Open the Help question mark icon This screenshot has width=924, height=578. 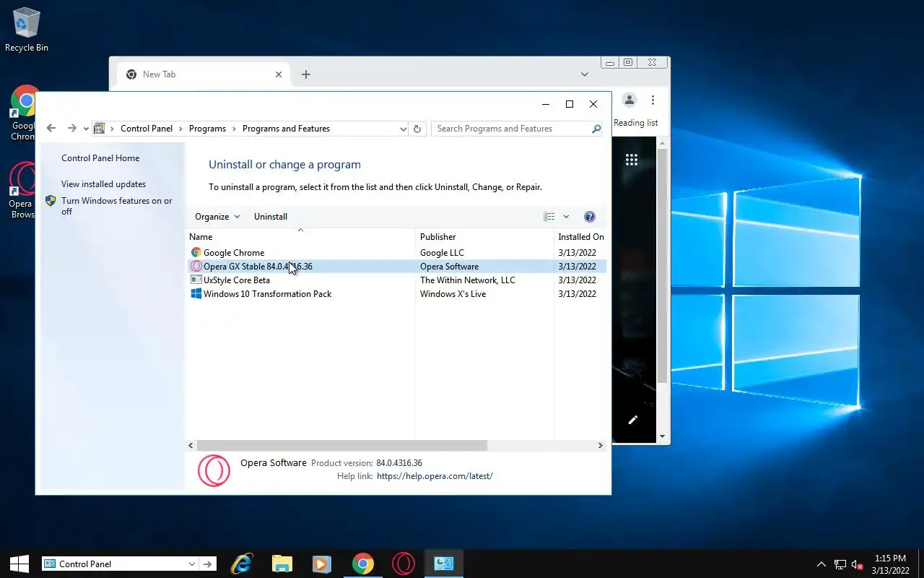pyautogui.click(x=590, y=217)
